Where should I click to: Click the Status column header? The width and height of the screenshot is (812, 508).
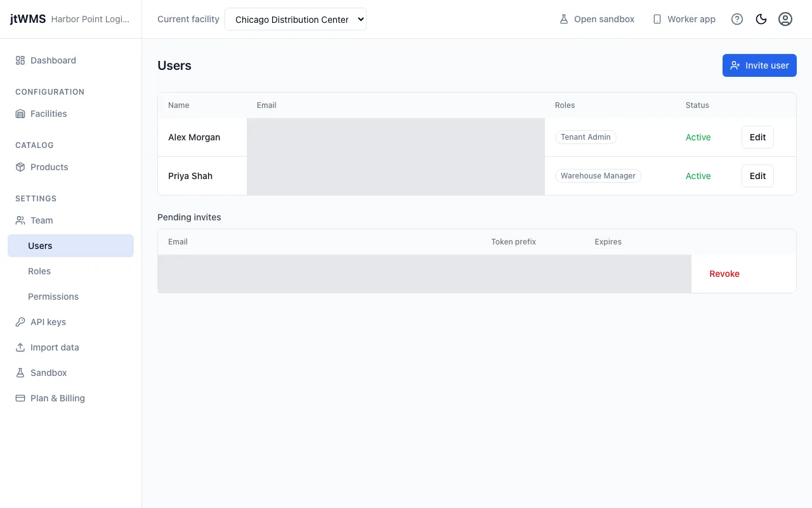coord(697,105)
